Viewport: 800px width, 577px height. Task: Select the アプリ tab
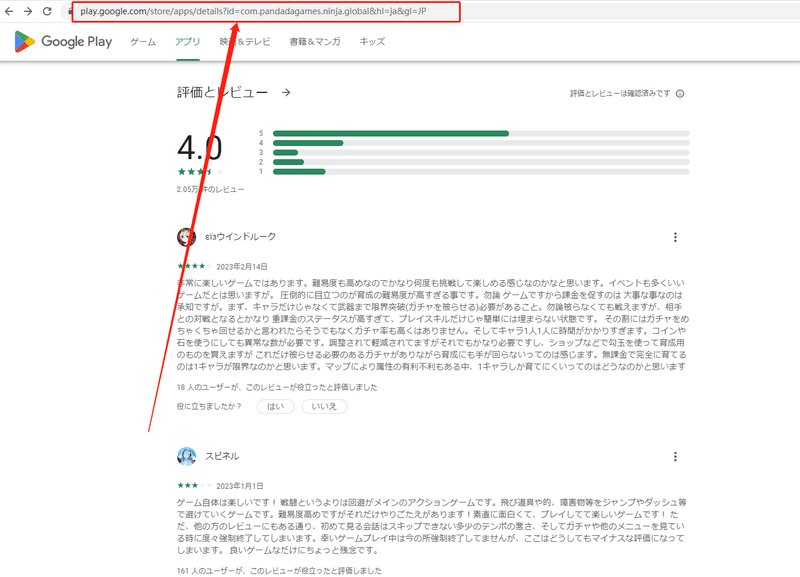tap(188, 42)
